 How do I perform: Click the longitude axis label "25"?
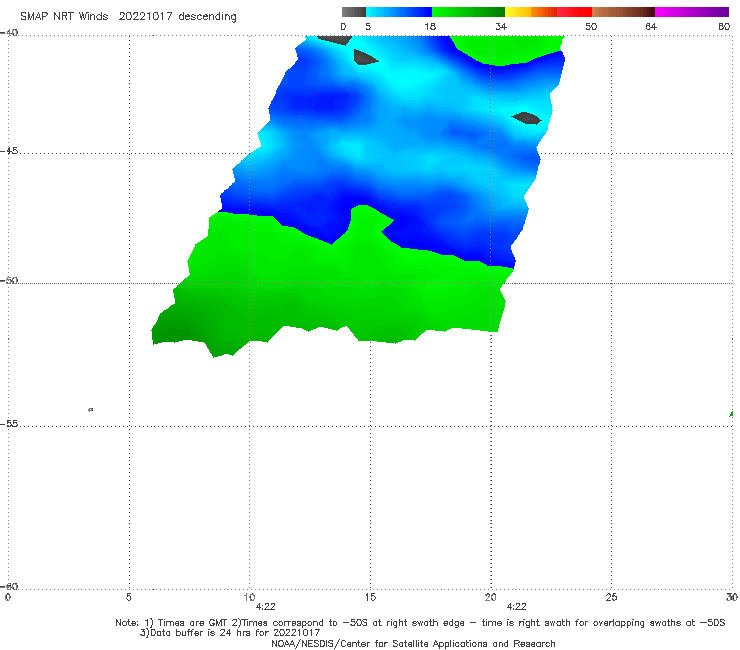coord(611,597)
